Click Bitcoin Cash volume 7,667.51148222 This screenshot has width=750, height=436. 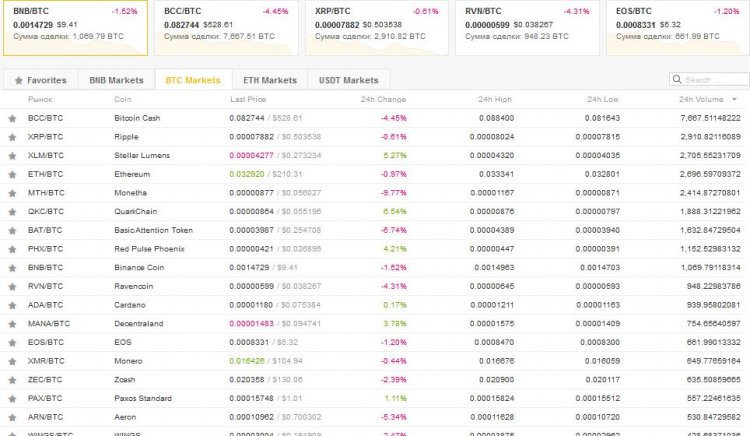tap(710, 118)
